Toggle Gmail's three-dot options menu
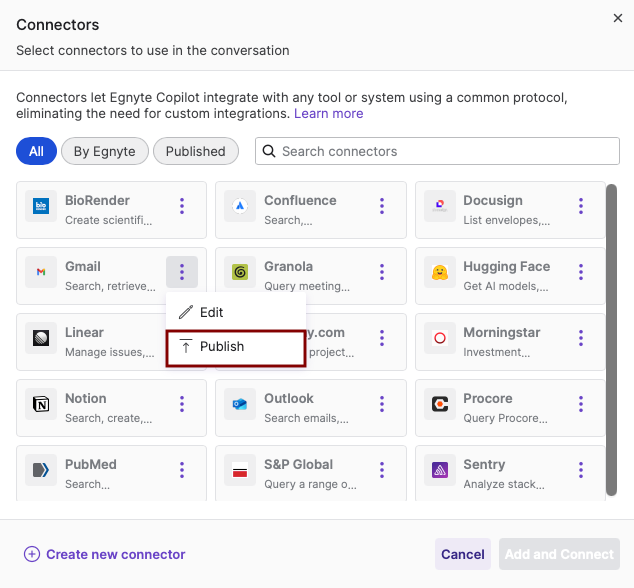 pyautogui.click(x=182, y=272)
